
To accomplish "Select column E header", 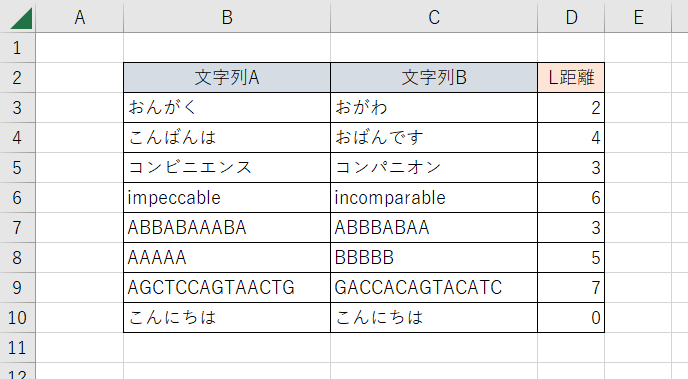I will pos(638,17).
